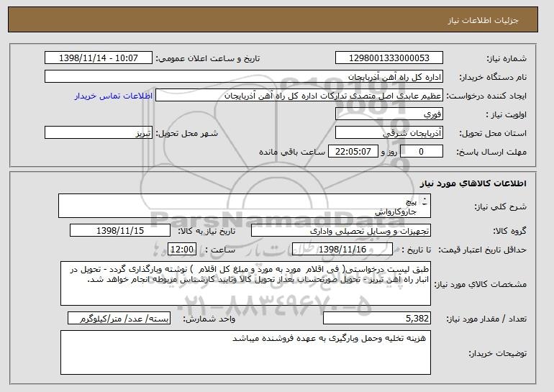554x392 pixels.
Task: Click the need date field 1398/11/15
Action: coord(120,231)
